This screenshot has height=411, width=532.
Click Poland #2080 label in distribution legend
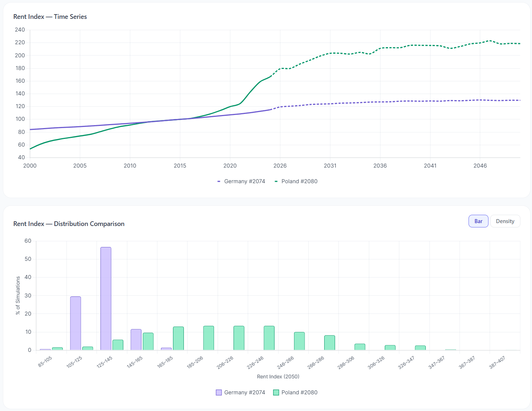click(299, 392)
